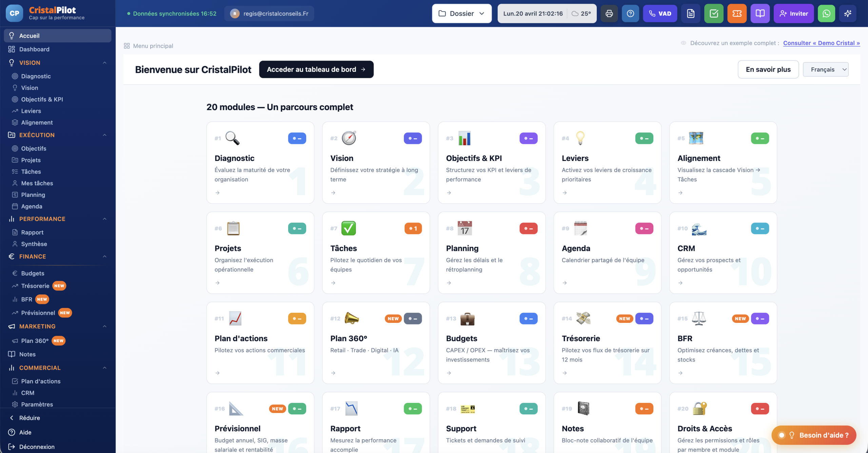Collapse the FINANCE sidebar section
868x453 pixels.
coord(105,256)
